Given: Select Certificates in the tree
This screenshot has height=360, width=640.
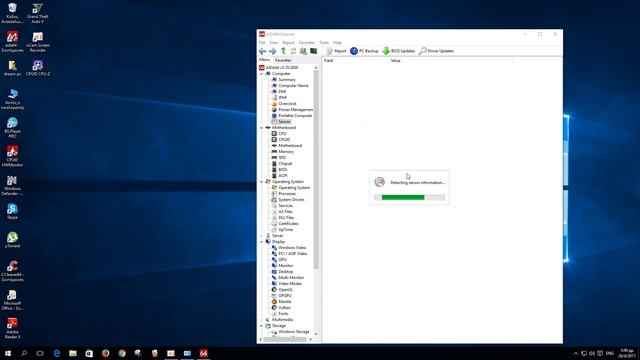Looking at the screenshot, I should click(288, 224).
